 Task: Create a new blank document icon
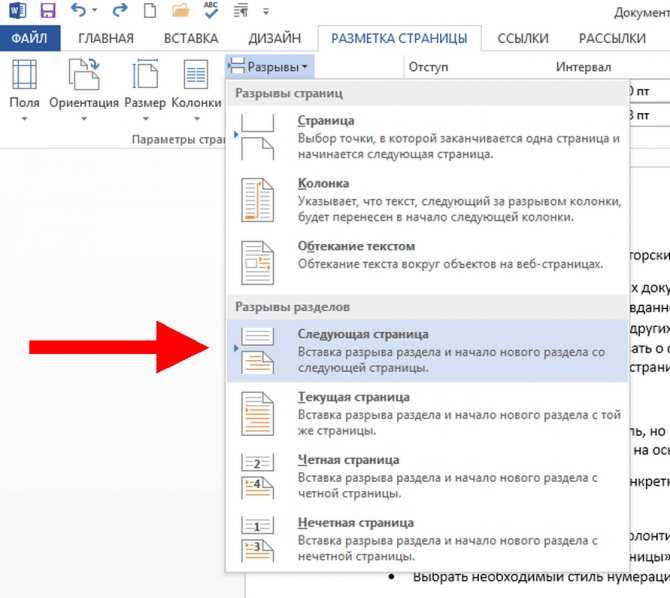point(150,10)
